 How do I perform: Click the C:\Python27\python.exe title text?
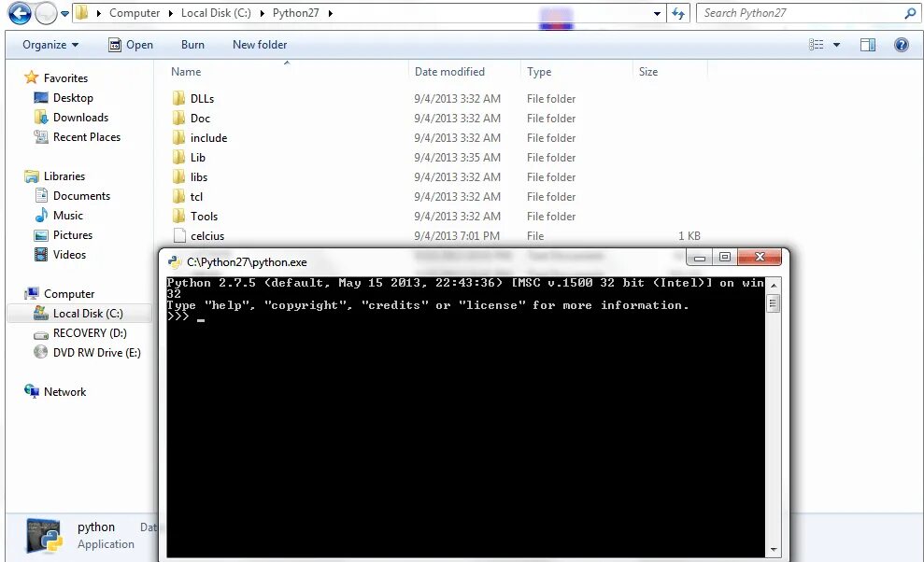point(247,262)
